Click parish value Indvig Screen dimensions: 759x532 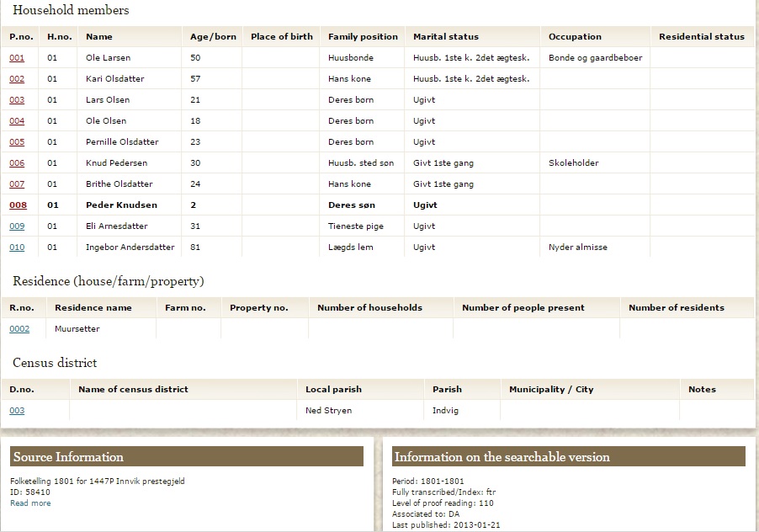pyautogui.click(x=445, y=411)
